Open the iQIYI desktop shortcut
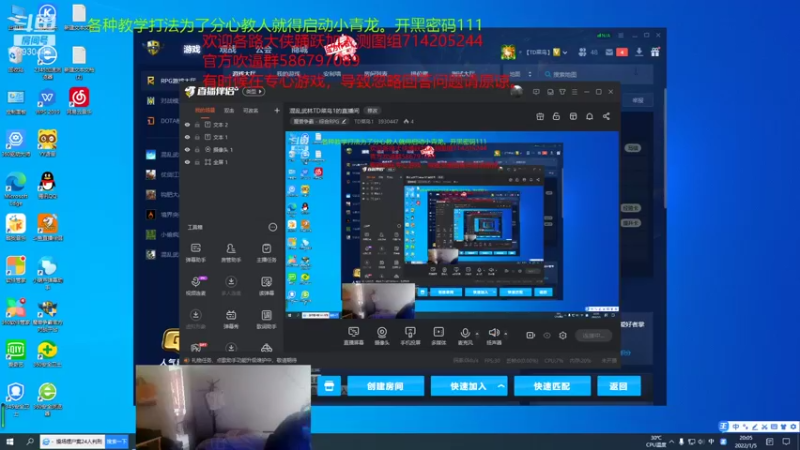The height and width of the screenshot is (450, 800). (x=16, y=355)
